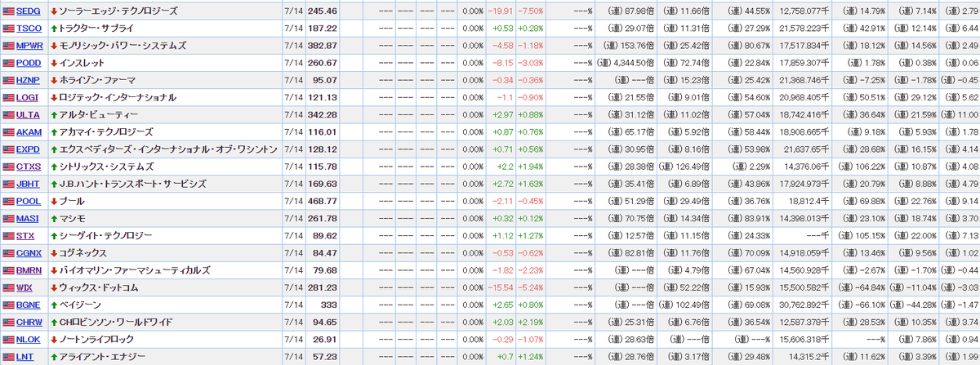
Task: Click the US flag icon beside POOL
Action: (x=8, y=201)
